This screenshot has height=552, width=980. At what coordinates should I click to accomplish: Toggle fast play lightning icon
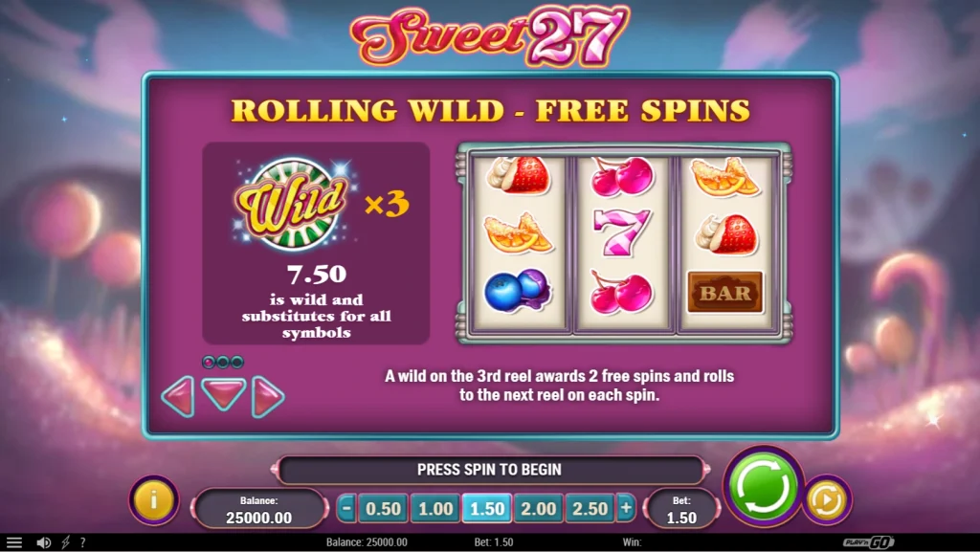[65, 542]
